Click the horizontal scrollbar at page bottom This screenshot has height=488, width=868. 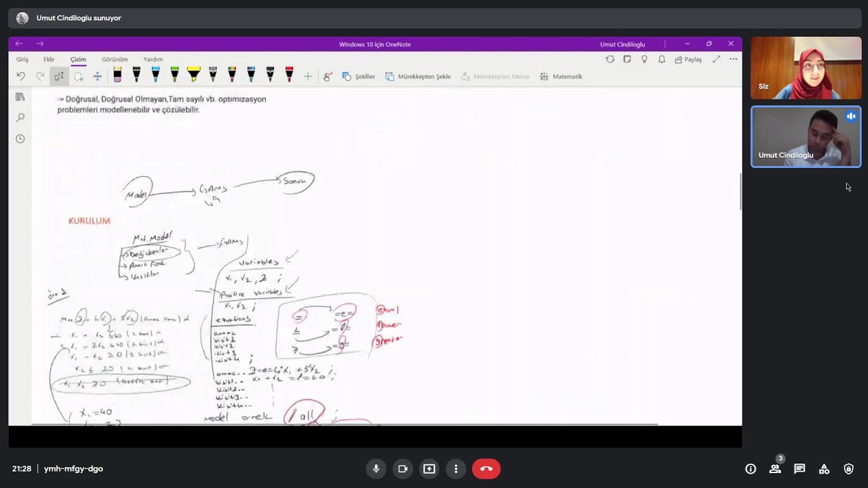pos(344,424)
